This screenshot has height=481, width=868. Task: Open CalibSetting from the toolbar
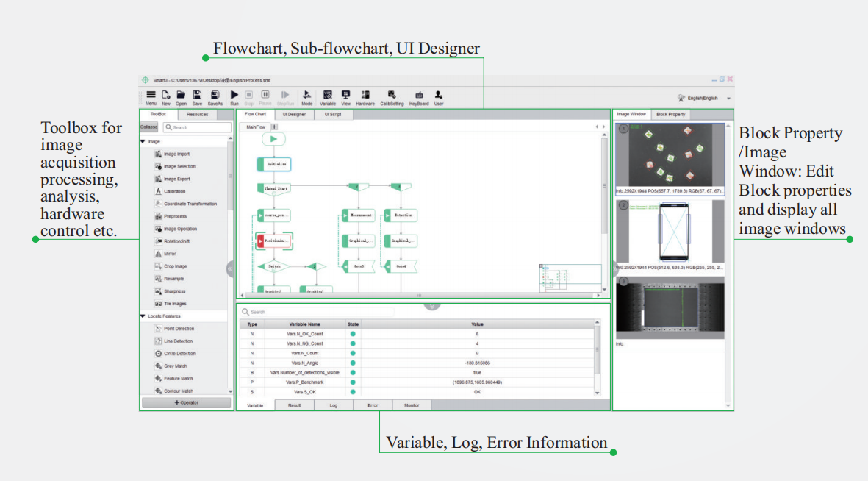click(392, 96)
